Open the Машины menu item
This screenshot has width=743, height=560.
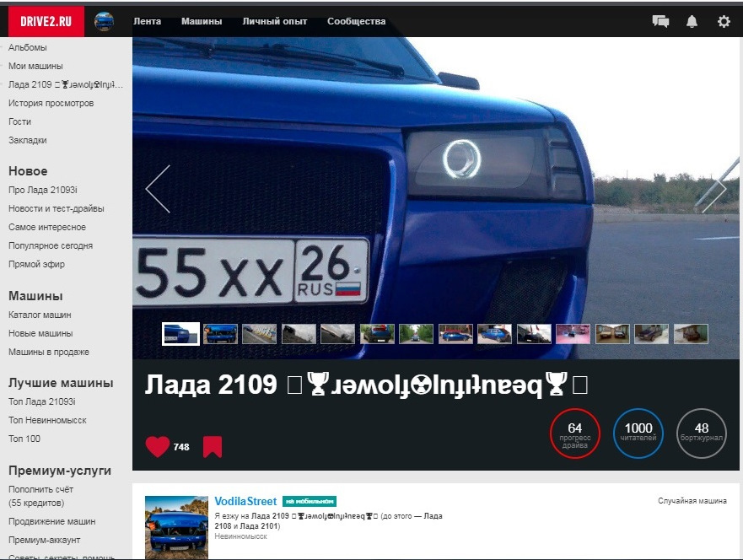pyautogui.click(x=202, y=21)
